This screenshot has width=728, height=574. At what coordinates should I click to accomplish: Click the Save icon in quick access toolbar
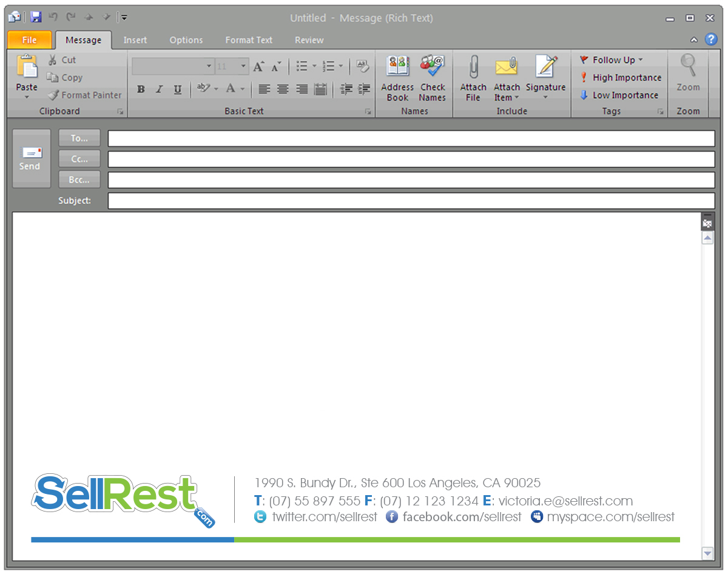pyautogui.click(x=36, y=18)
